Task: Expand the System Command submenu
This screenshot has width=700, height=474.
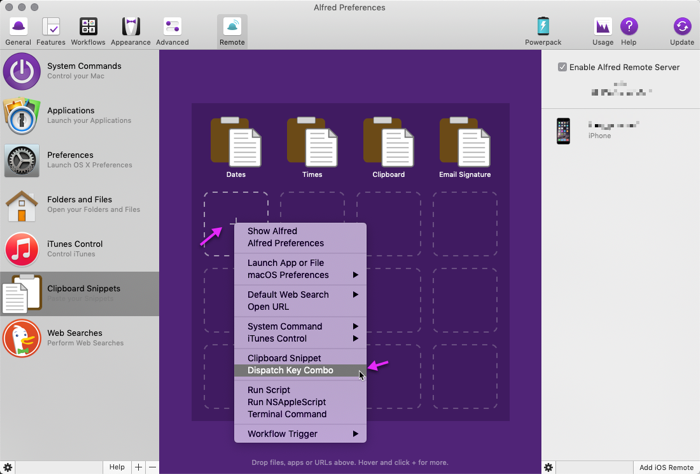Action: click(300, 326)
